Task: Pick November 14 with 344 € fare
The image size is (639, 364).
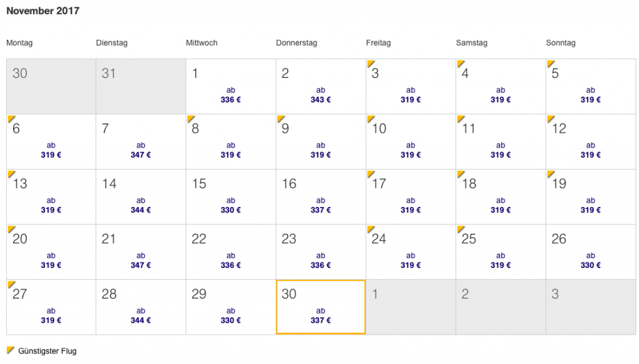Action: coord(140,197)
